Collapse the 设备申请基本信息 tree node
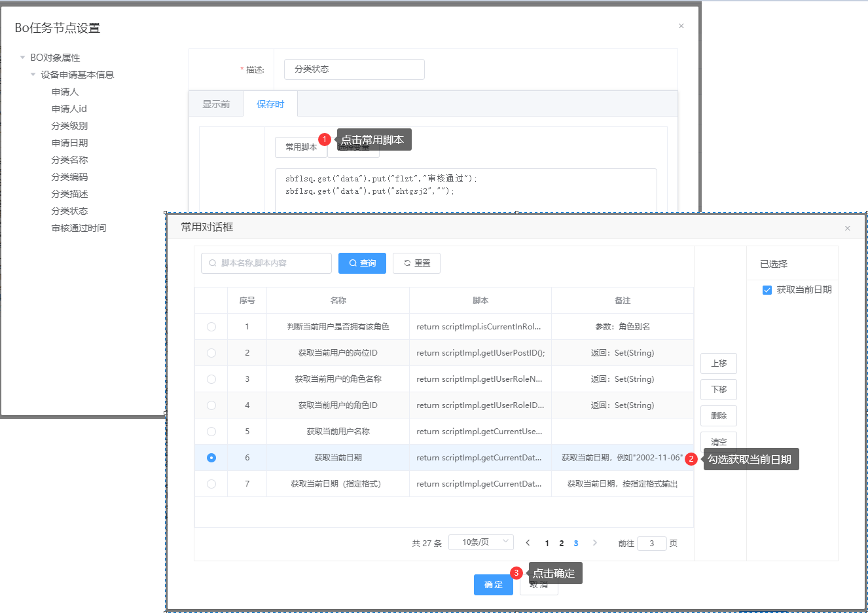Viewport: 868px width, 613px height. click(x=33, y=75)
